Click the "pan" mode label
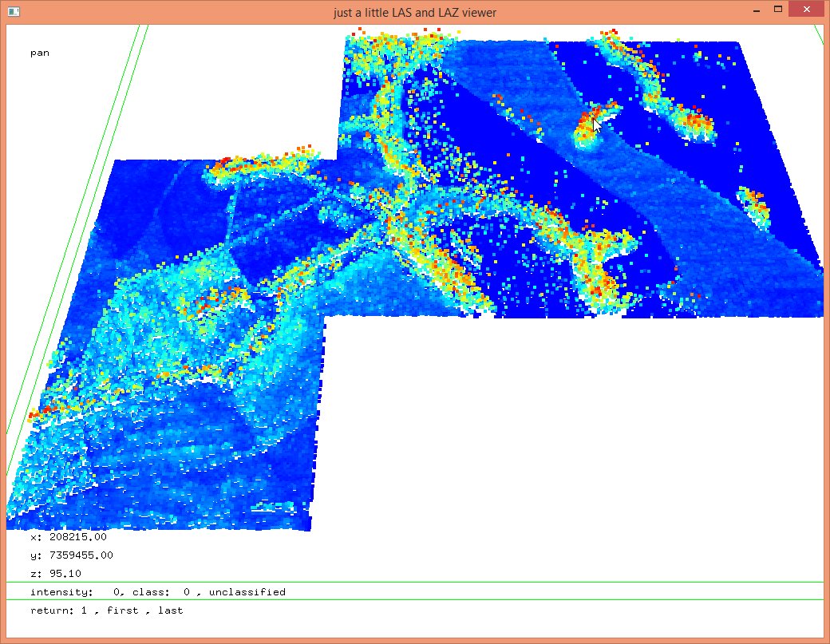 (40, 53)
